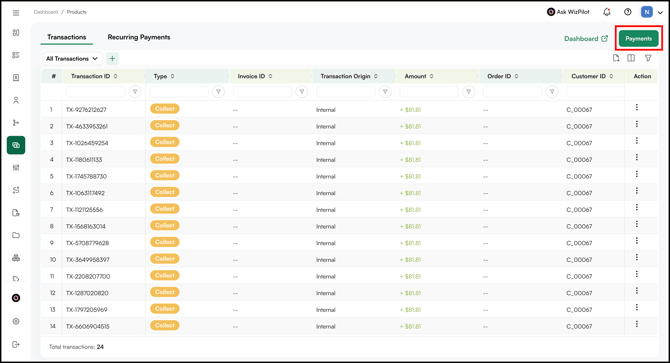Sort by the Invoice ID column
This screenshot has height=363, width=670.
270,76
